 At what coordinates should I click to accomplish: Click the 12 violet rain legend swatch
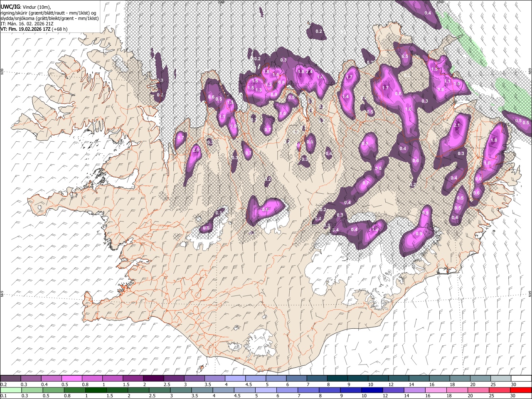(x=393, y=390)
